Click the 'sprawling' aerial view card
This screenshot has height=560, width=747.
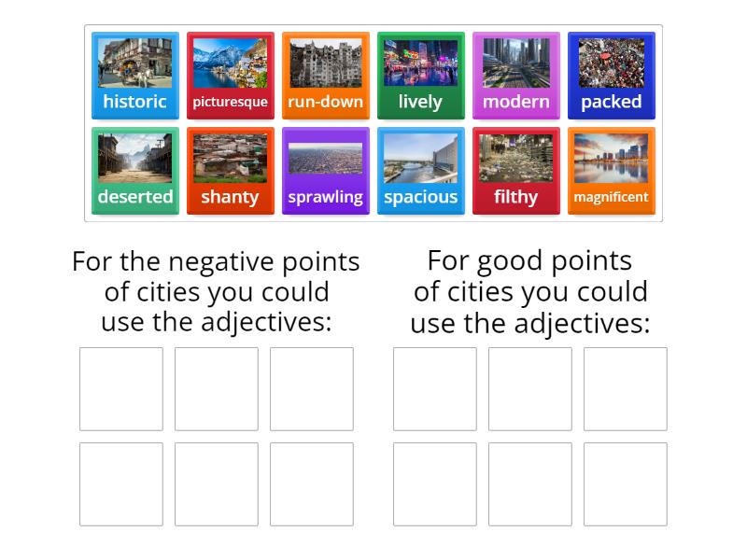(x=325, y=170)
